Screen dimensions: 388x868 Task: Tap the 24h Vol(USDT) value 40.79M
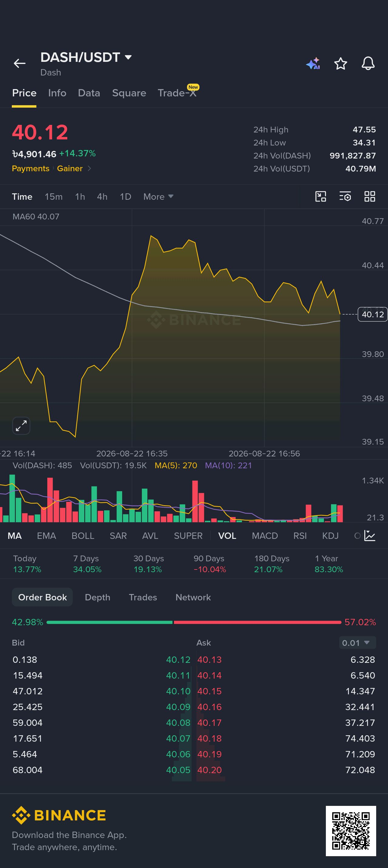tap(361, 169)
